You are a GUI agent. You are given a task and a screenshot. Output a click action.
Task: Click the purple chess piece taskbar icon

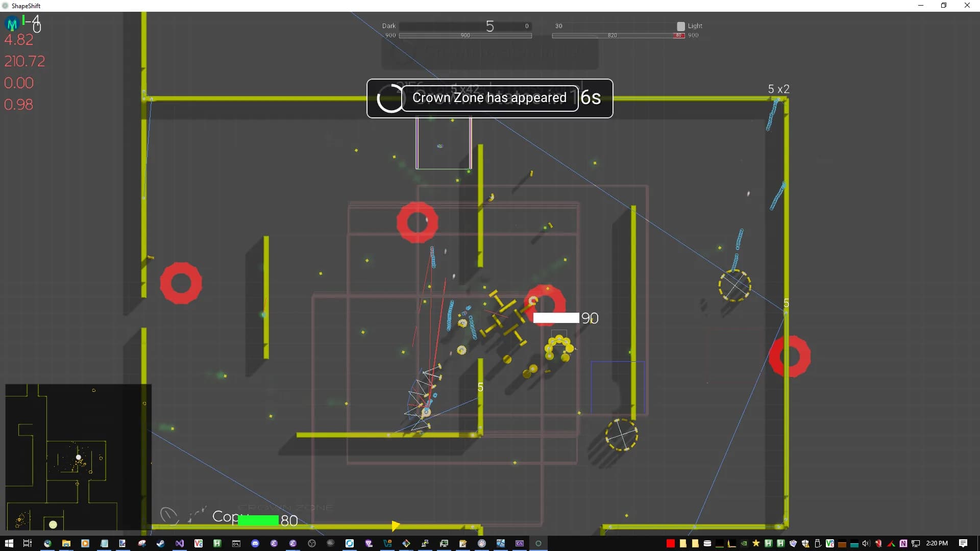tap(369, 543)
